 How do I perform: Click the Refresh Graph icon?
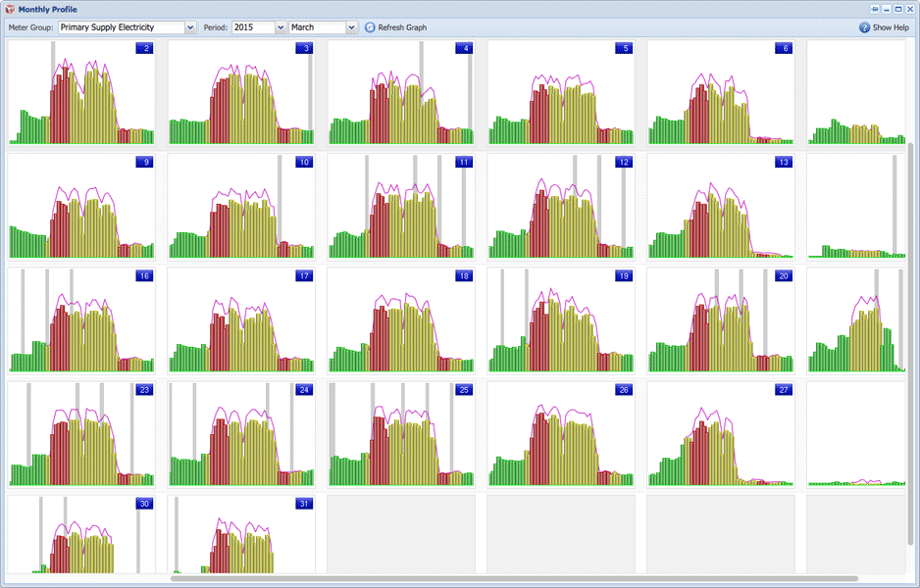[x=370, y=27]
